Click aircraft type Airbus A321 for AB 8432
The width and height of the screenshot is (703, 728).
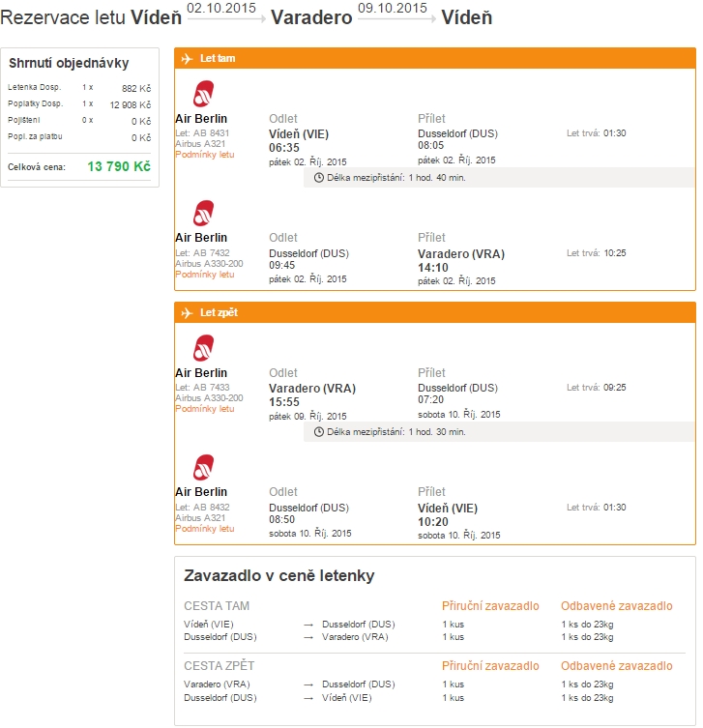click(200, 518)
